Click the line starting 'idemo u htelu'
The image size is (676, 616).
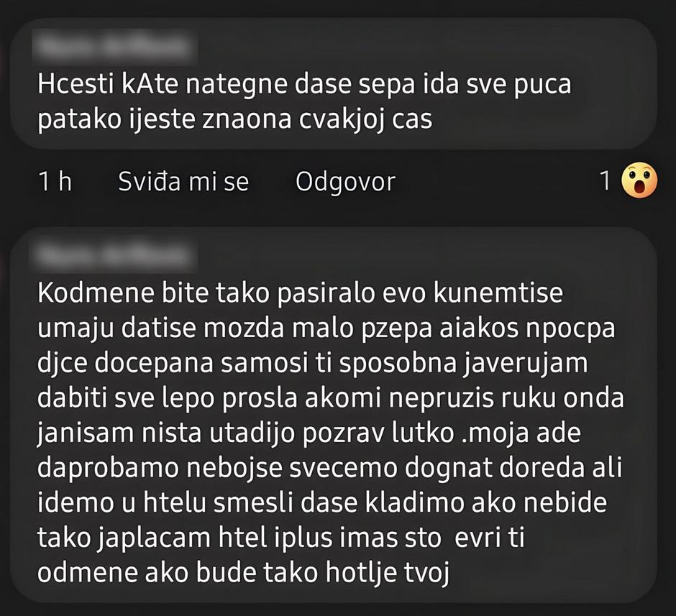coord(322,503)
